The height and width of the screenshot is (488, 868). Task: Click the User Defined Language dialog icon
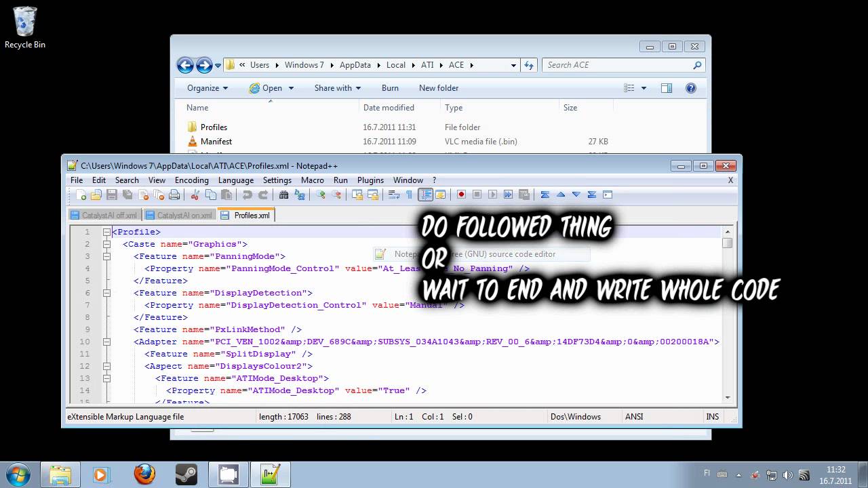tap(440, 195)
